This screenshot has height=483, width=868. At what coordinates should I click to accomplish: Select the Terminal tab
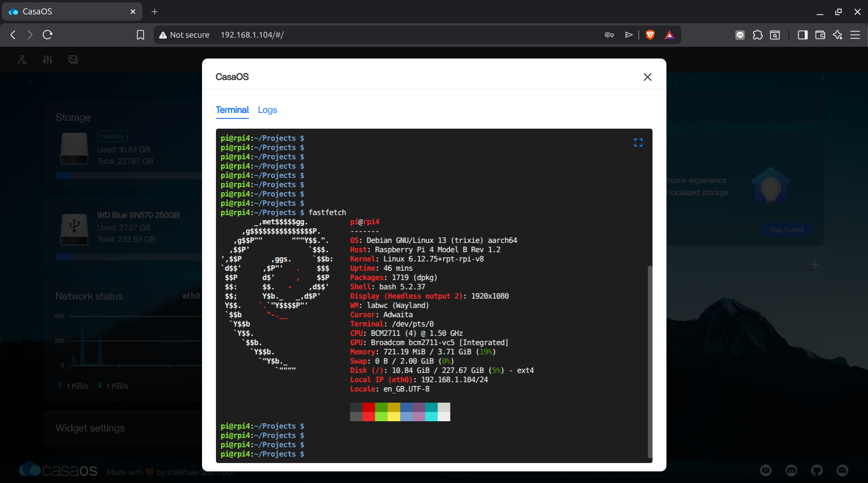coord(232,110)
